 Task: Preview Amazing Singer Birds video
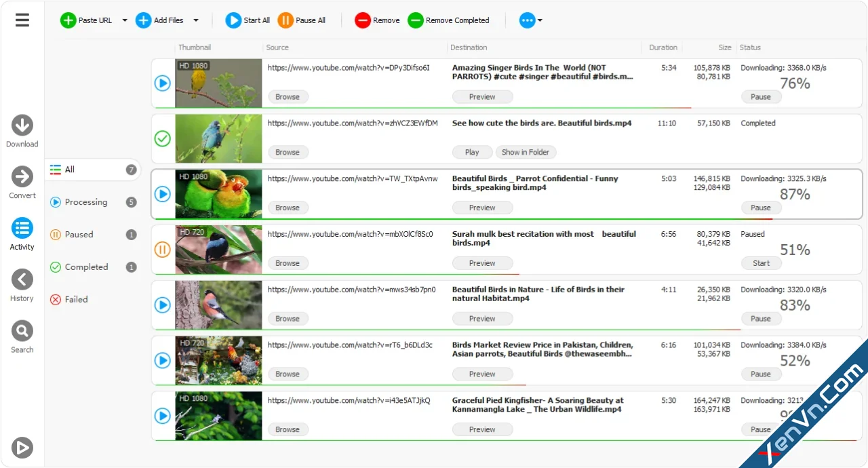point(482,97)
